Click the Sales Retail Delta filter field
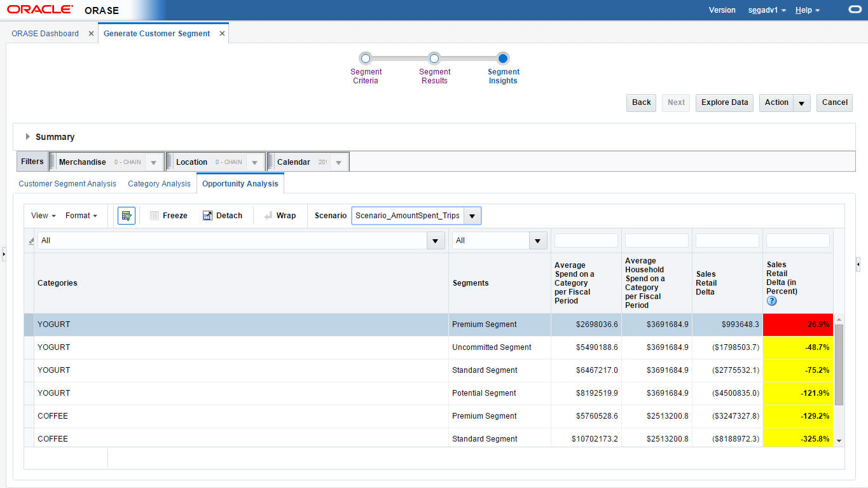This screenshot has width=868, height=488. pos(727,241)
